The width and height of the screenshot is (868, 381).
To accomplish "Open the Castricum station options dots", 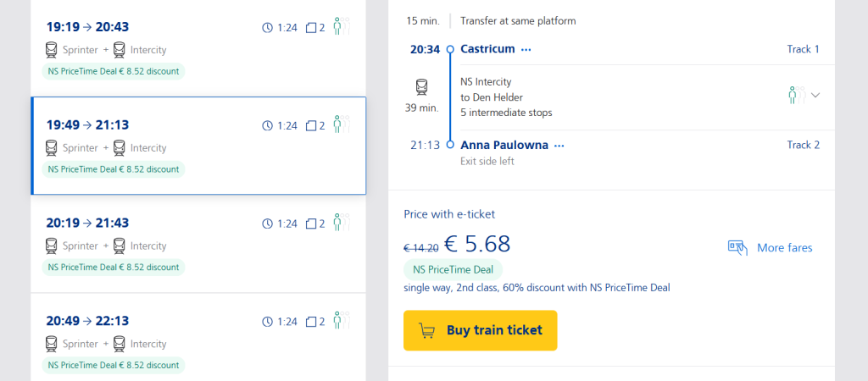I will pos(526,50).
